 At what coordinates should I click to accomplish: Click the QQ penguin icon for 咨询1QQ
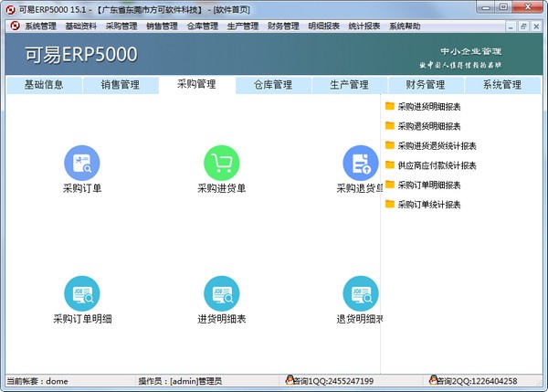[290, 380]
